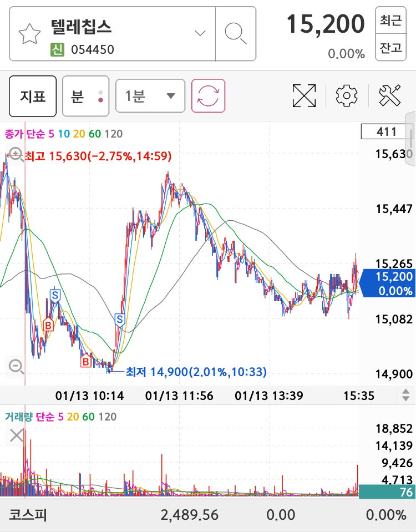
Task: Click the 거래량 단순 volume legend
Action: (60, 417)
